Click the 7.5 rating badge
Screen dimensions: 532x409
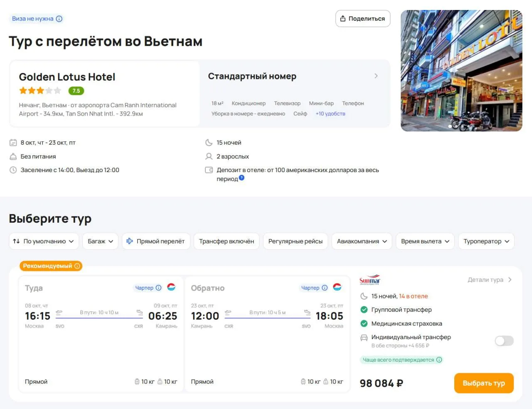[x=76, y=91]
